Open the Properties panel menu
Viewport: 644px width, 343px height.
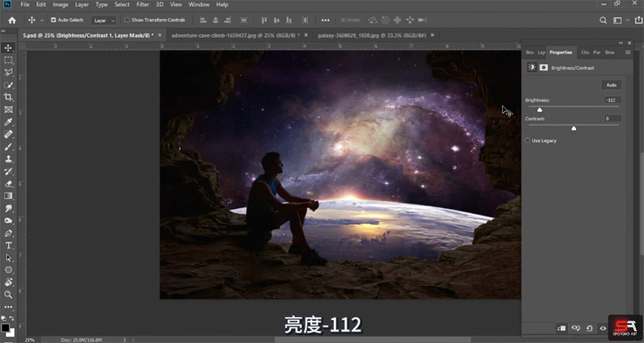click(x=628, y=53)
